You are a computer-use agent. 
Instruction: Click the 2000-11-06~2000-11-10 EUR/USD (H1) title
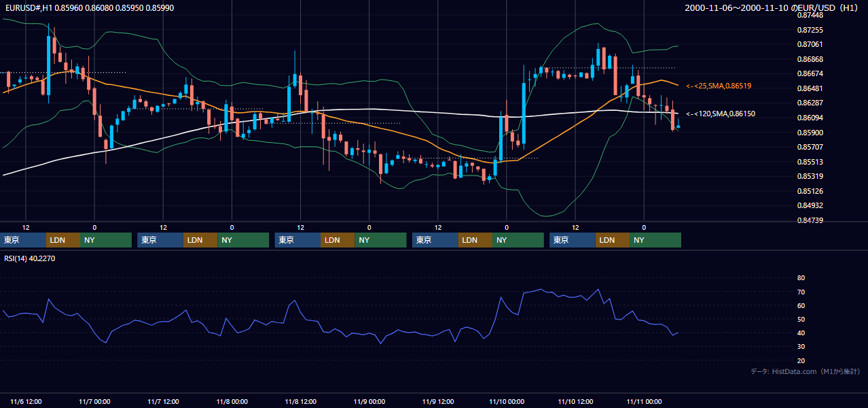tap(773, 7)
